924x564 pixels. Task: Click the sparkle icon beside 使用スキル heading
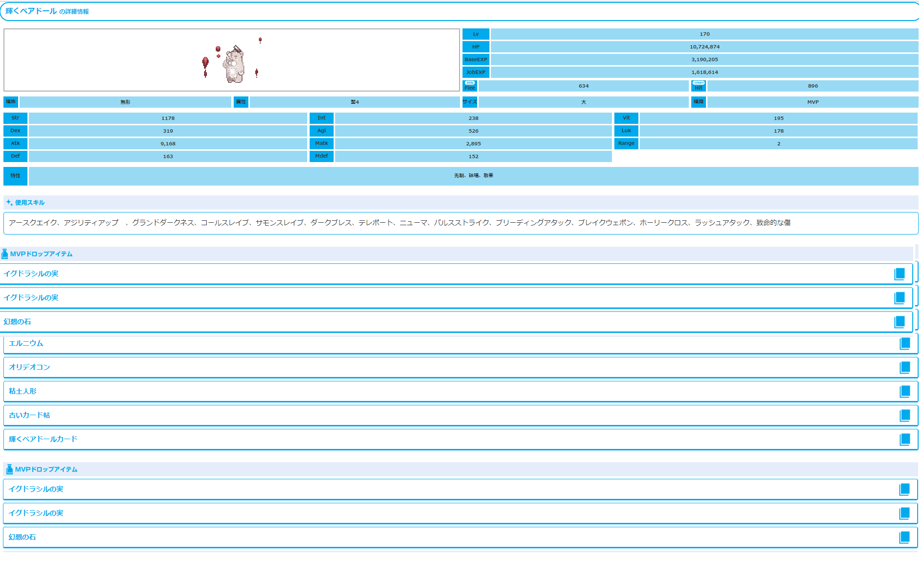coord(9,202)
